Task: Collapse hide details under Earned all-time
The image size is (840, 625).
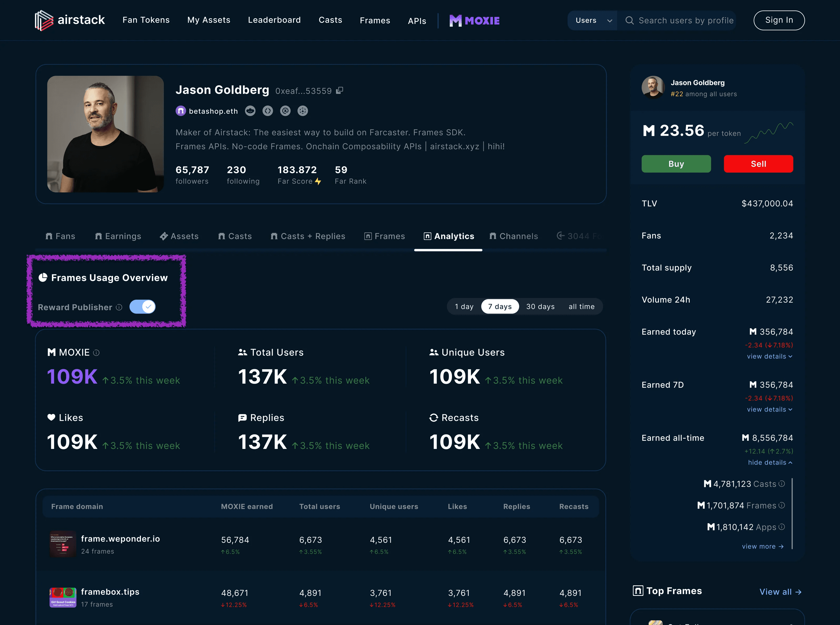Action: (x=770, y=462)
